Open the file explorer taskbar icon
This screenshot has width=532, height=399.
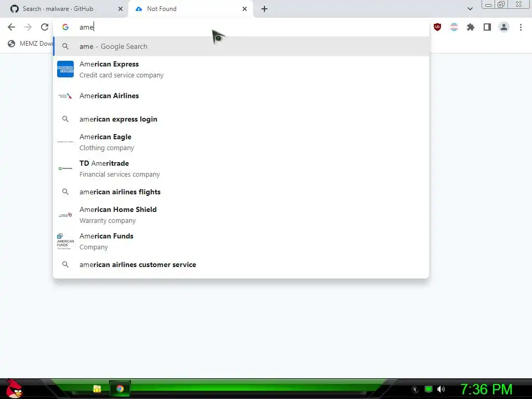97,389
